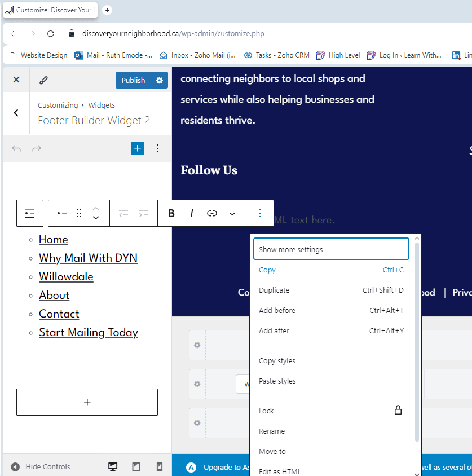Switch to desktop preview mode
Image resolution: width=472 pixels, height=476 pixels.
coord(113,466)
